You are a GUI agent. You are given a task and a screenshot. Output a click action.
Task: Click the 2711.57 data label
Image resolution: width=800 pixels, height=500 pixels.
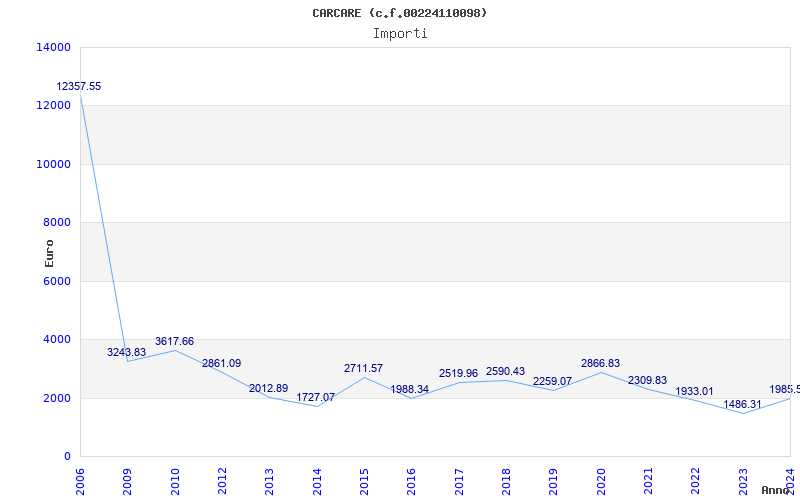tap(363, 368)
